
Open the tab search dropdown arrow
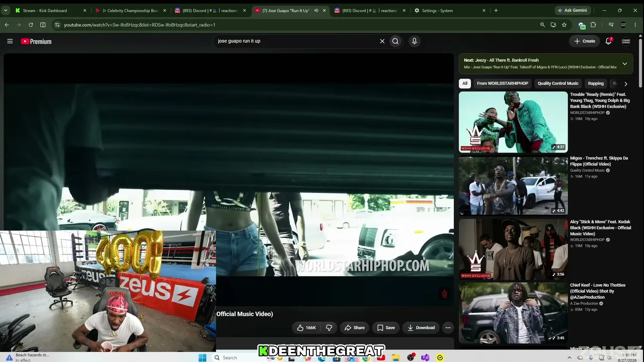(x=6, y=11)
